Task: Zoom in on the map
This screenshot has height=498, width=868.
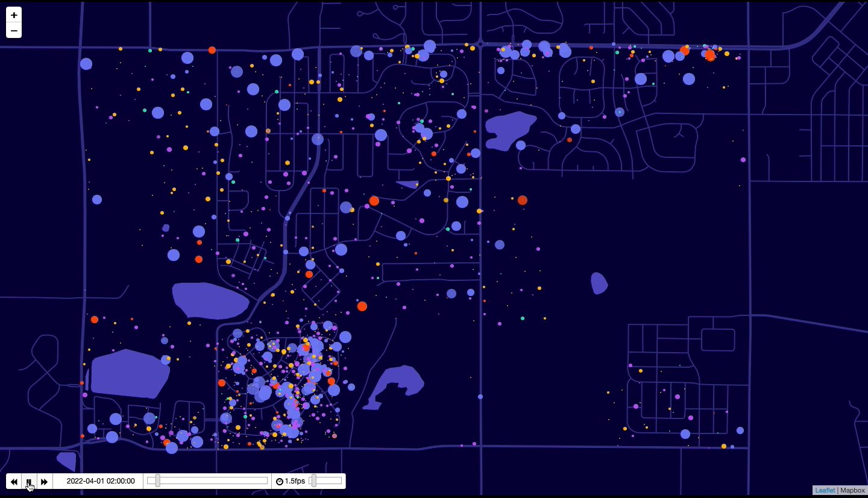Action: click(x=14, y=15)
